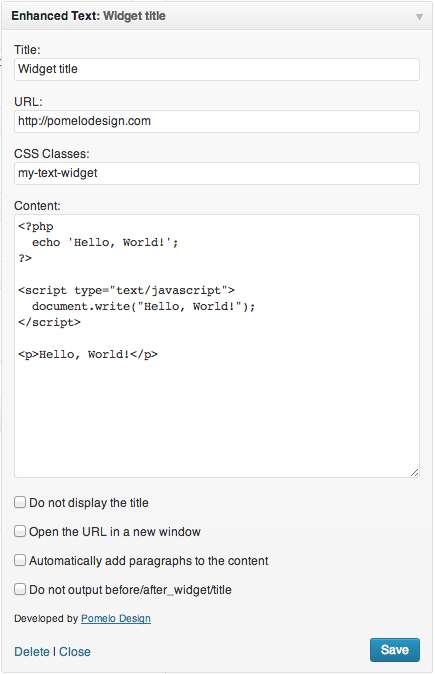Click the URL text field
Viewport: 435px width, 674px height.
217,121
